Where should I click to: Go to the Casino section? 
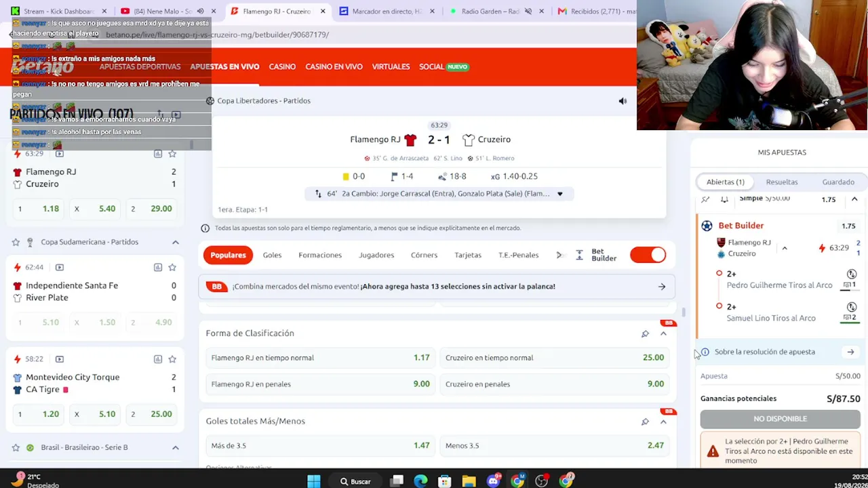[282, 66]
